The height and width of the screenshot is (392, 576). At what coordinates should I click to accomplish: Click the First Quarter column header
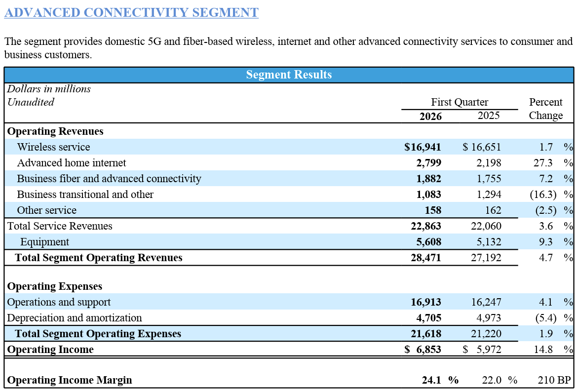459,102
